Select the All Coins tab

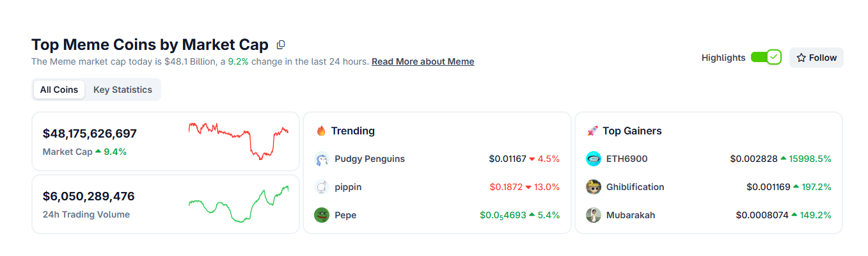click(59, 90)
